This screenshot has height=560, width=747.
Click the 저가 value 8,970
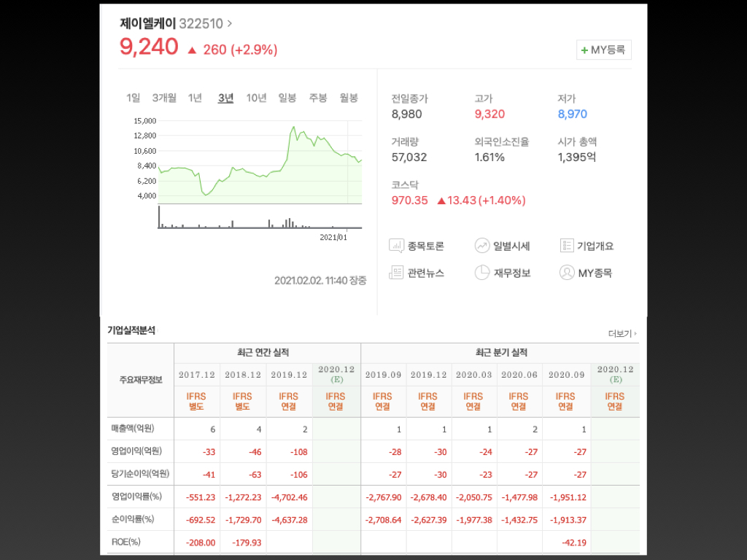(x=573, y=114)
